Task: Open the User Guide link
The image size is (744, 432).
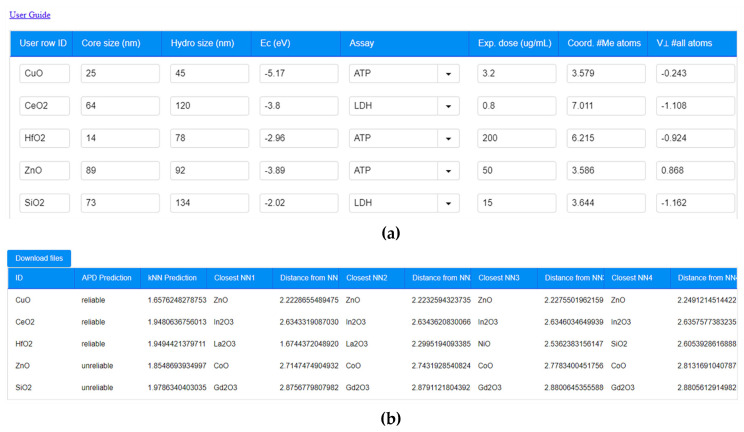Action: (30, 15)
